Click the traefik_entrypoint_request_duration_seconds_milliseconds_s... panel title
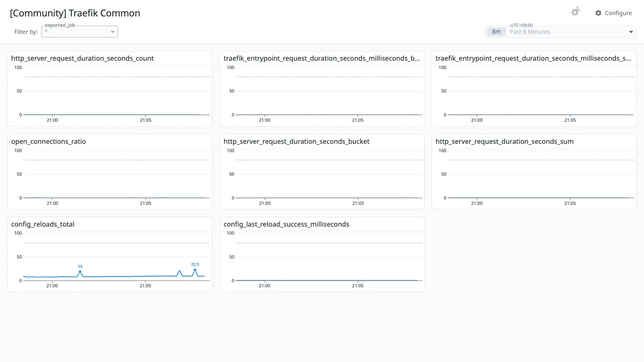644x362 pixels. click(x=533, y=58)
